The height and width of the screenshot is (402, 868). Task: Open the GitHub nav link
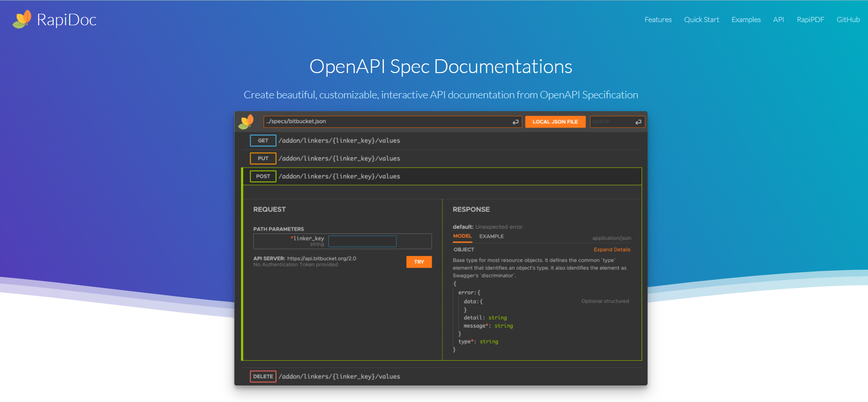pos(848,20)
